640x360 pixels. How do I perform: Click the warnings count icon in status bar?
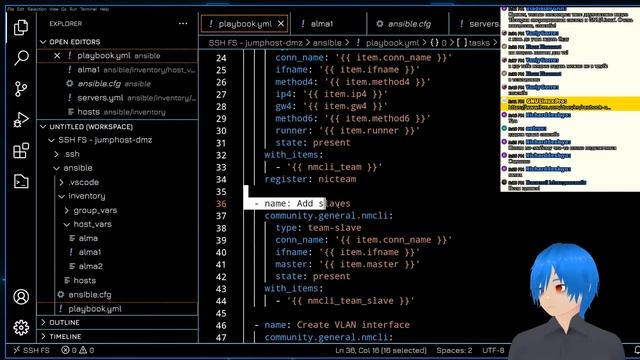pos(83,350)
